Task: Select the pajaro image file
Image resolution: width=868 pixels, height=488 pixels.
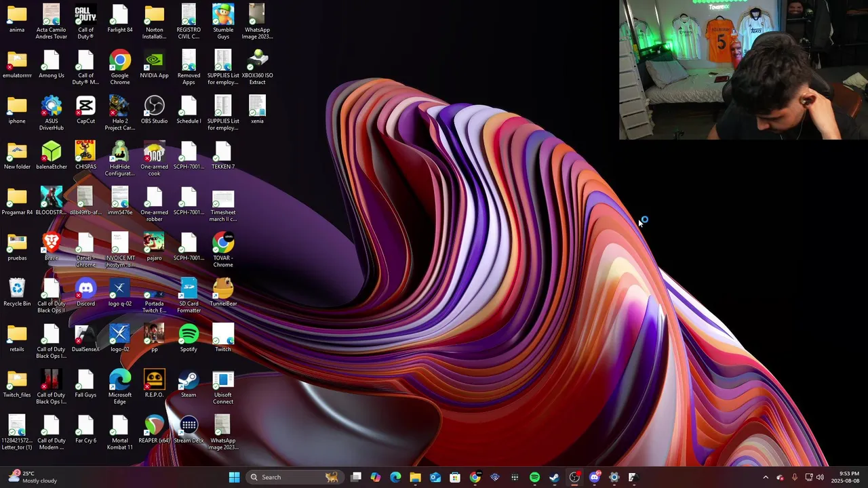Action: click(154, 247)
